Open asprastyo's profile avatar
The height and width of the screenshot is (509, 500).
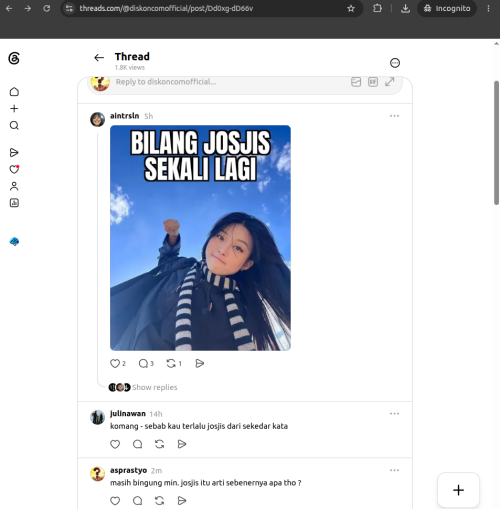97,474
